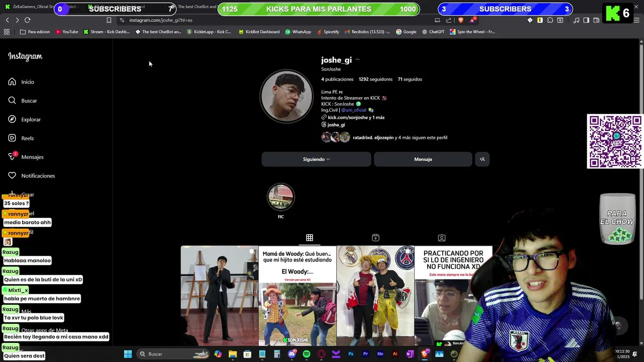This screenshot has width=644, height=362.
Task: Open Spotify from the taskbar
Action: [x=306, y=354]
